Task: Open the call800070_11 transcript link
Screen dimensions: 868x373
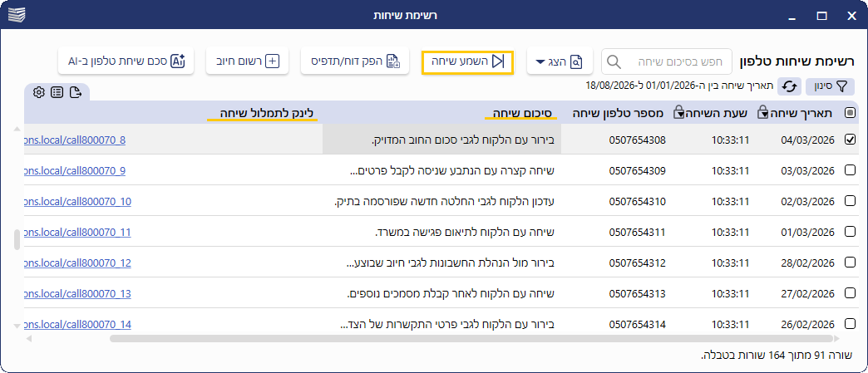Action: [77, 233]
